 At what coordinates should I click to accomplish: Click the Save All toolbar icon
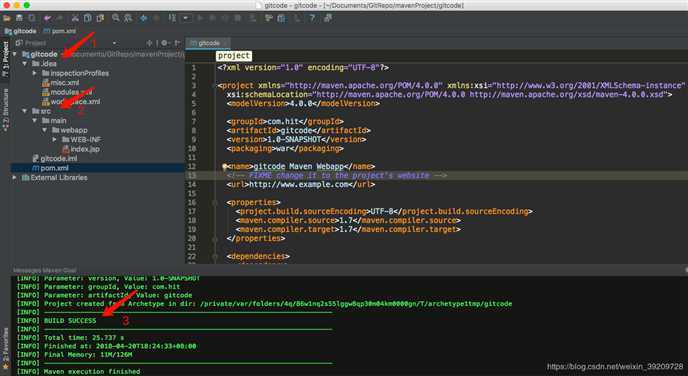coord(19,18)
